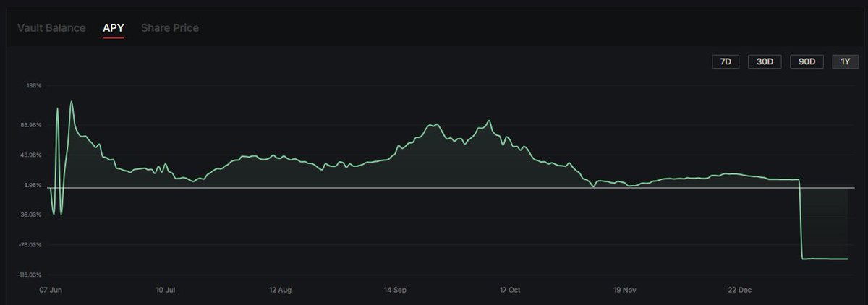Select the APY tab
Viewport: 868px width, 305px height.
click(114, 27)
